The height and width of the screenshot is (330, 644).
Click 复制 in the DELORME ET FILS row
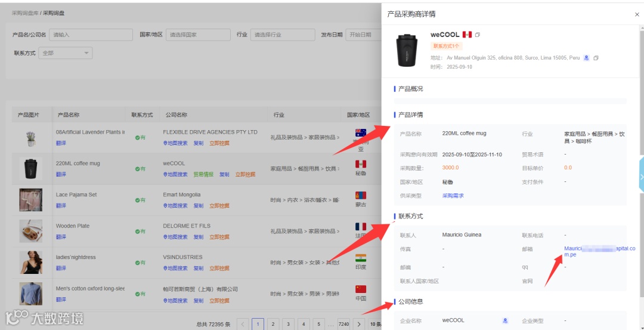199,237
